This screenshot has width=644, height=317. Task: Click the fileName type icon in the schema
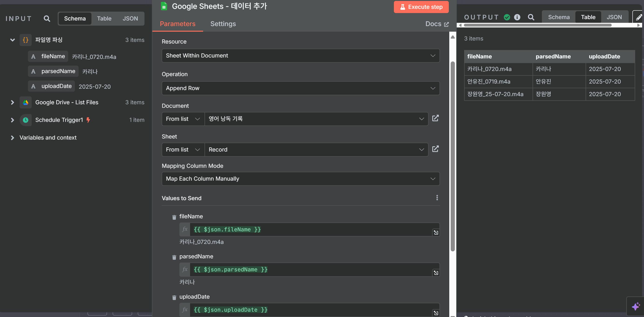[33, 57]
